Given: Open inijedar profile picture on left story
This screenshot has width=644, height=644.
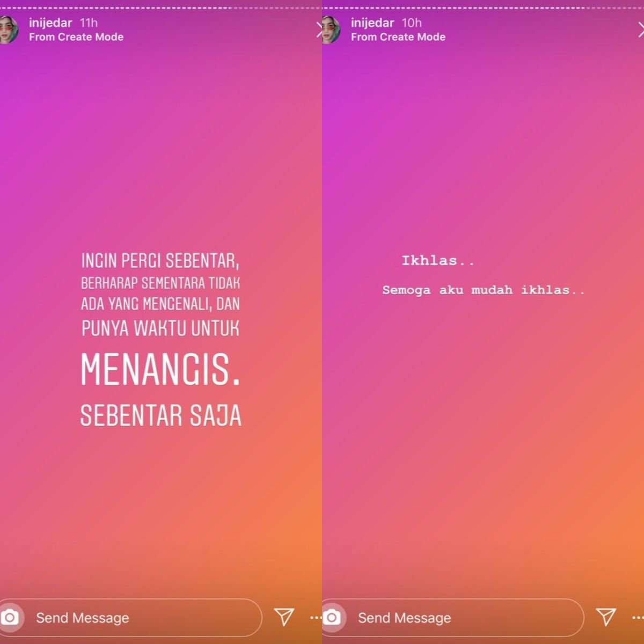Looking at the screenshot, I should click(x=9, y=30).
